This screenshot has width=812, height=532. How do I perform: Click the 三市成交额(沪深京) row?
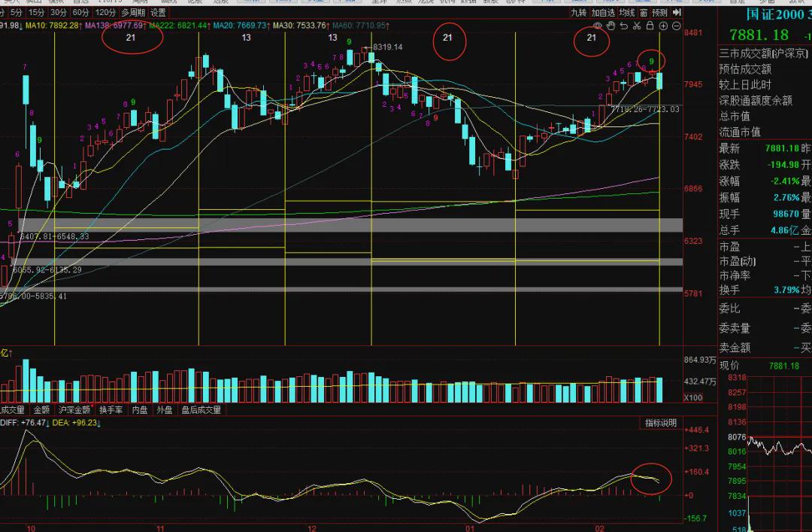pos(763,53)
